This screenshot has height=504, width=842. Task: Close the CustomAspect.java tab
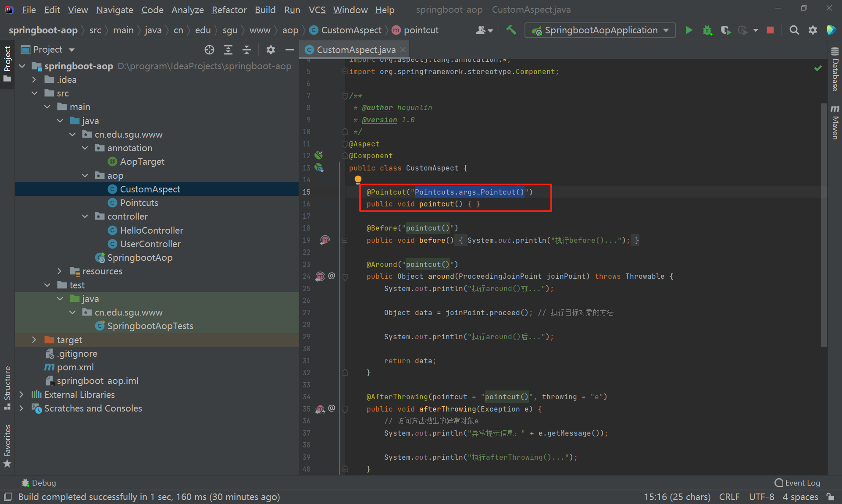(x=403, y=50)
